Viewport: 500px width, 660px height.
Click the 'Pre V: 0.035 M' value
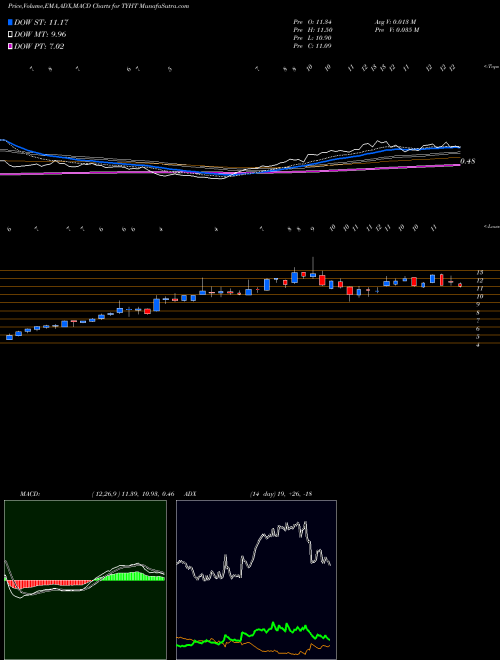click(396, 30)
